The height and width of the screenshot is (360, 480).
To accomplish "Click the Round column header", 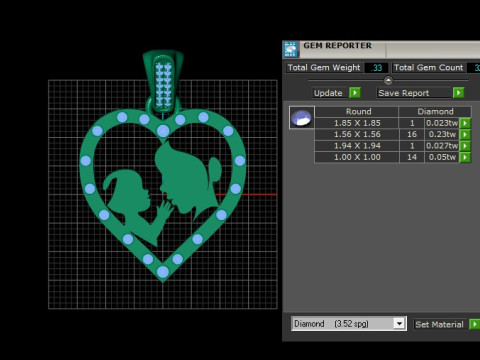I will pos(357,112).
